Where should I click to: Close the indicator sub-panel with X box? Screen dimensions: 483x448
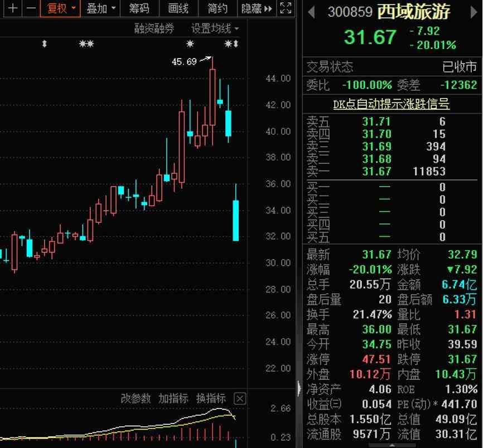239,398
